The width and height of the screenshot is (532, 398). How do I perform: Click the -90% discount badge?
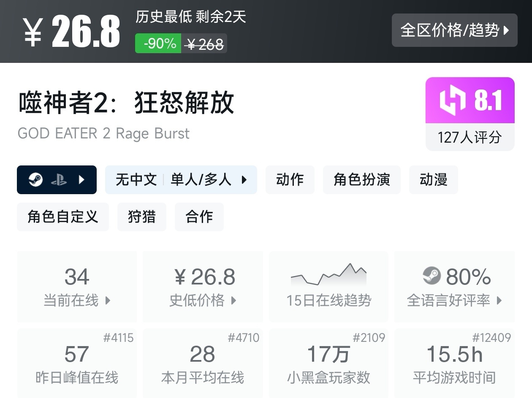[x=158, y=43]
